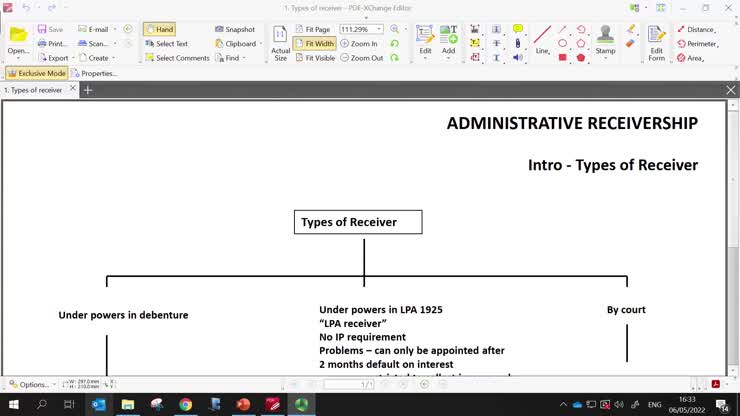Select the Hand tool
The height and width of the screenshot is (416, 740).
coord(159,30)
